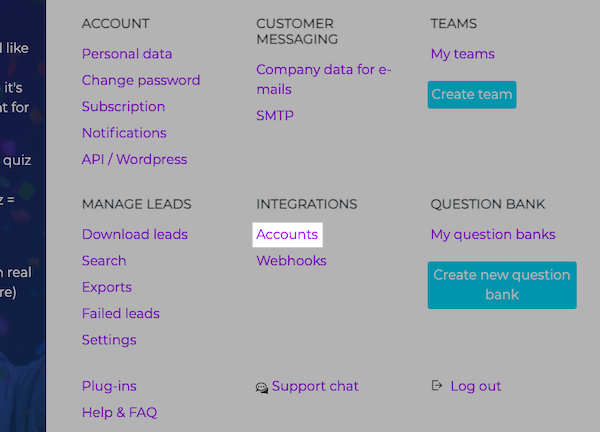Click the Log out arrow icon

coord(437,386)
